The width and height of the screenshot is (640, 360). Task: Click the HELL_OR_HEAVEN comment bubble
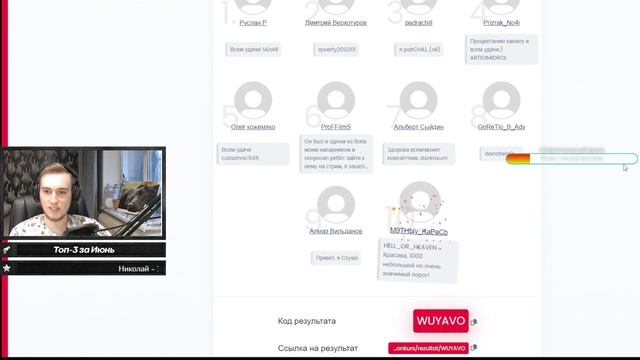tap(418, 261)
